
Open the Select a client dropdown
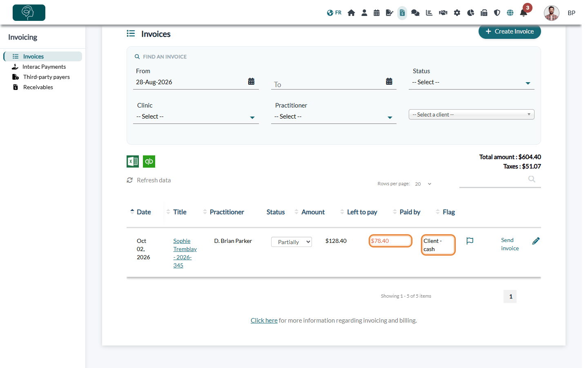(x=472, y=114)
